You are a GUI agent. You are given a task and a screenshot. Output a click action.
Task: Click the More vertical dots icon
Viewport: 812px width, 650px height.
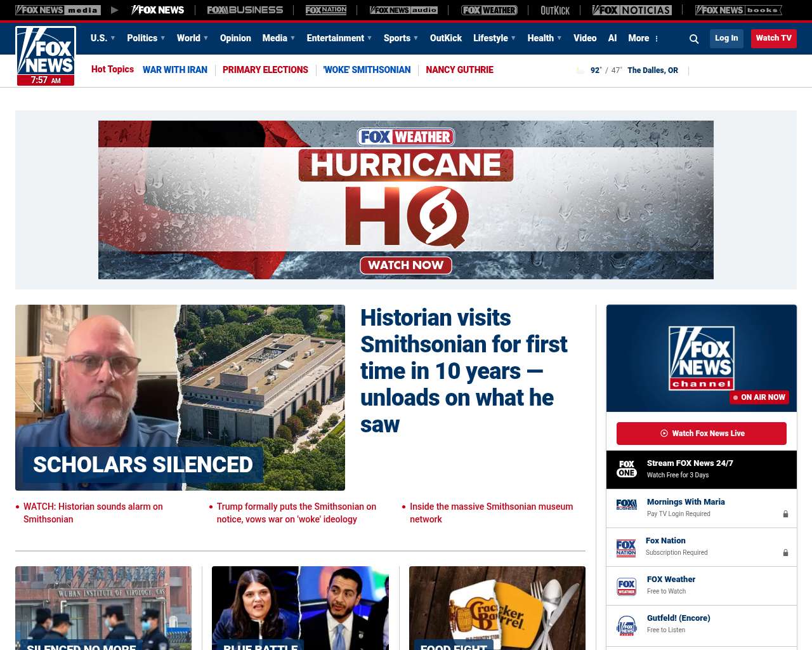click(657, 39)
